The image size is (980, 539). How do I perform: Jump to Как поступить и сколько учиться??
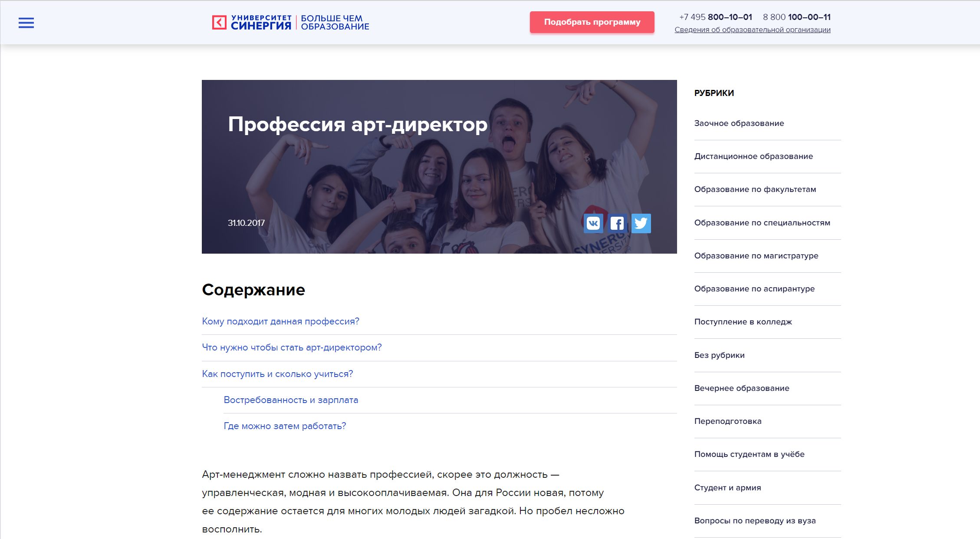coord(277,374)
